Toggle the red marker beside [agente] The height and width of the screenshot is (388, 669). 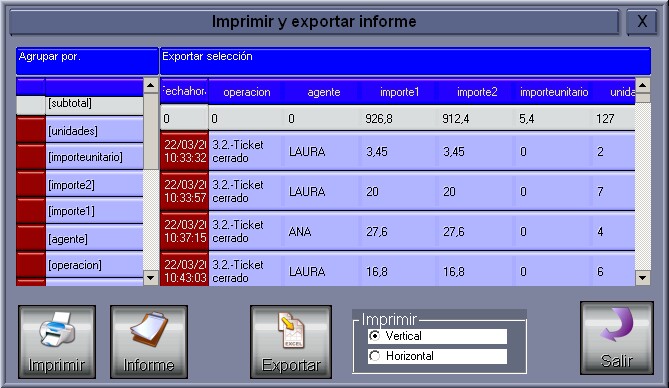point(31,238)
